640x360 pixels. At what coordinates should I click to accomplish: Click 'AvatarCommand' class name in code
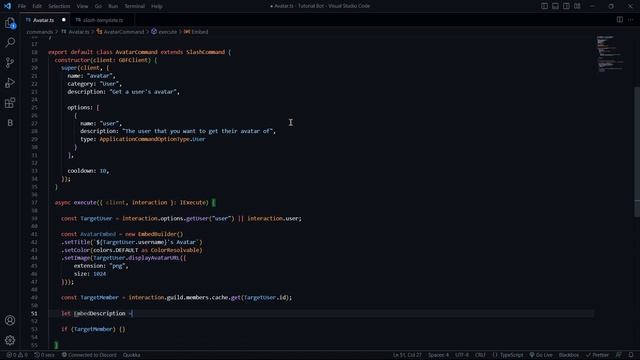(136, 52)
